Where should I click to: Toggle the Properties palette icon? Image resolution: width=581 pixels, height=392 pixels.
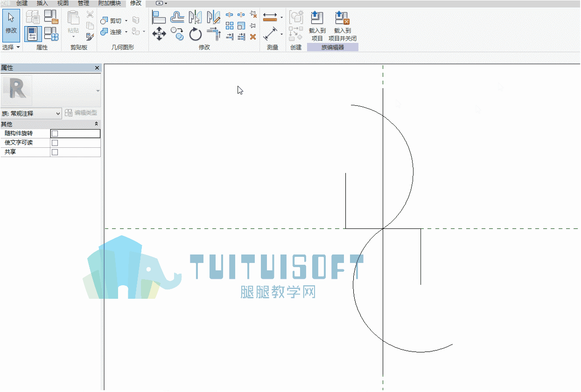(33, 34)
